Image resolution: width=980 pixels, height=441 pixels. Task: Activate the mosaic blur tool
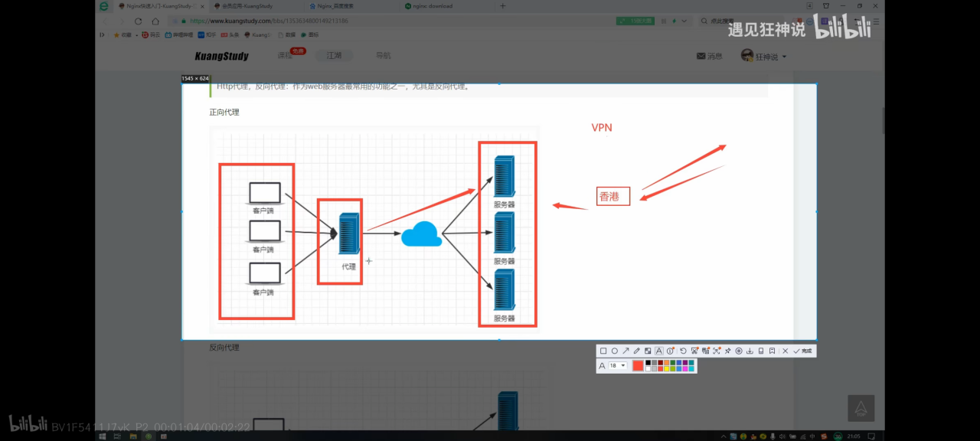point(648,351)
